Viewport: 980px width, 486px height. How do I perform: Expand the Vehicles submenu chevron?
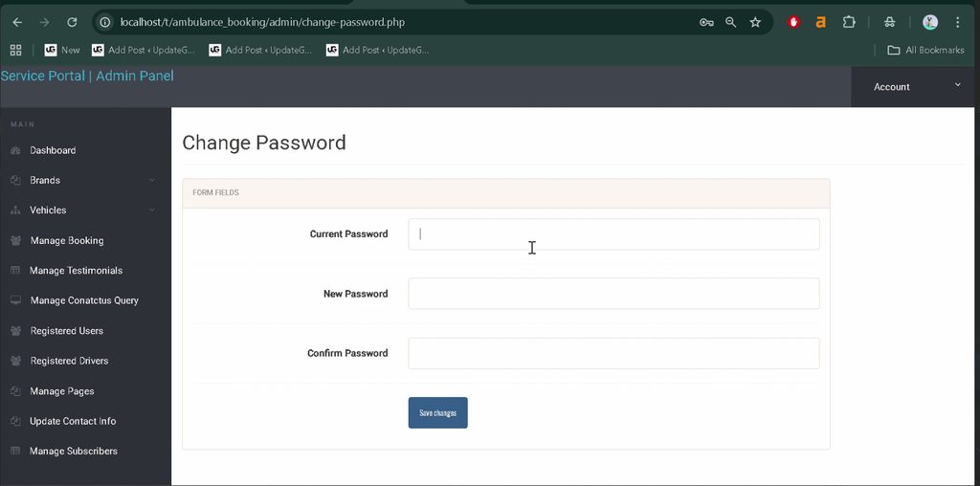click(152, 210)
